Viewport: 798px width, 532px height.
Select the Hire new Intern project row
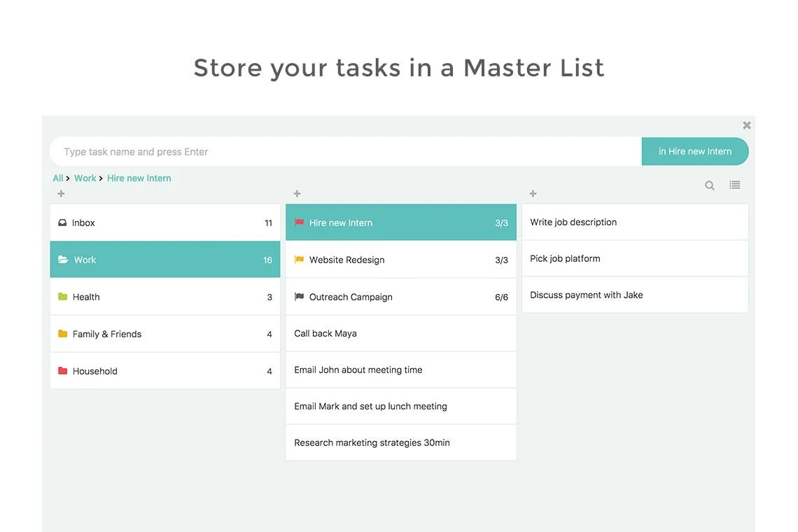(401, 223)
